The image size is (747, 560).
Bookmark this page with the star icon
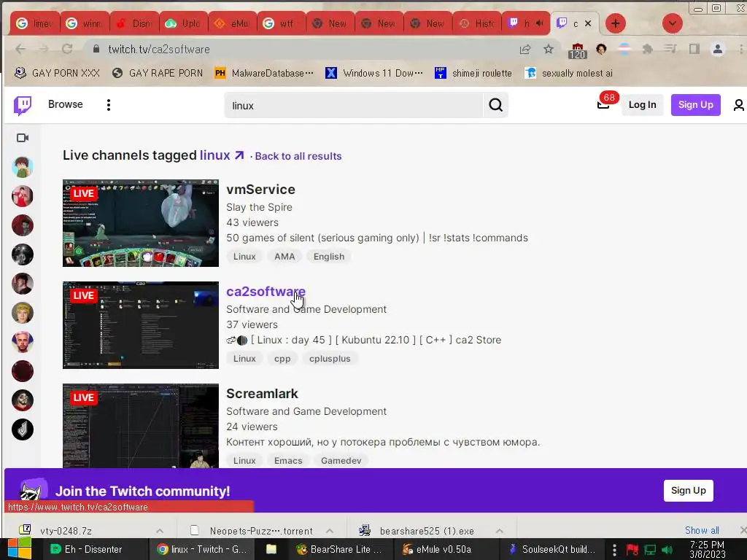[549, 49]
